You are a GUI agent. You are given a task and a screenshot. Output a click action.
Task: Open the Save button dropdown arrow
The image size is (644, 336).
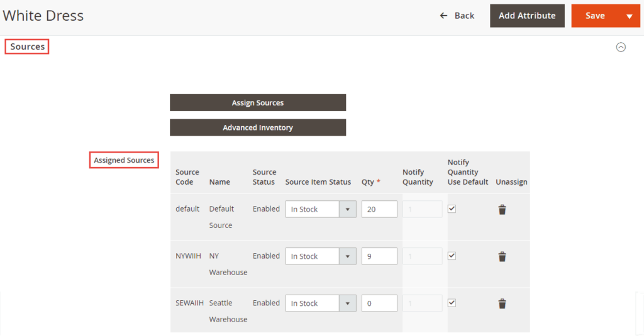tap(629, 16)
